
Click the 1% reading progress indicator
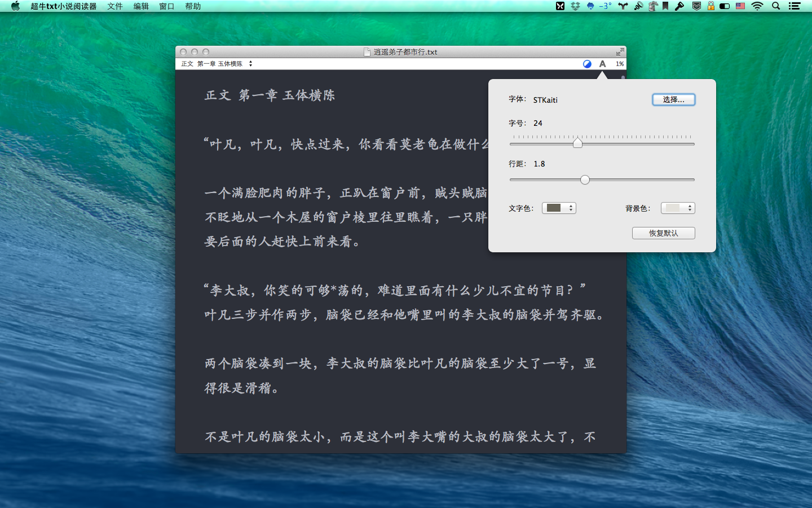pos(620,64)
